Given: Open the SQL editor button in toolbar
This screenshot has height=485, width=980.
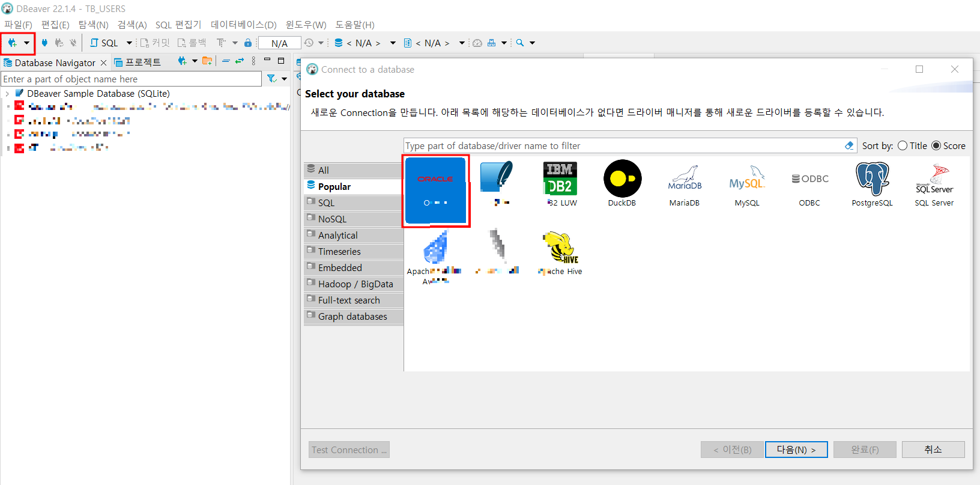Looking at the screenshot, I should click(x=104, y=43).
